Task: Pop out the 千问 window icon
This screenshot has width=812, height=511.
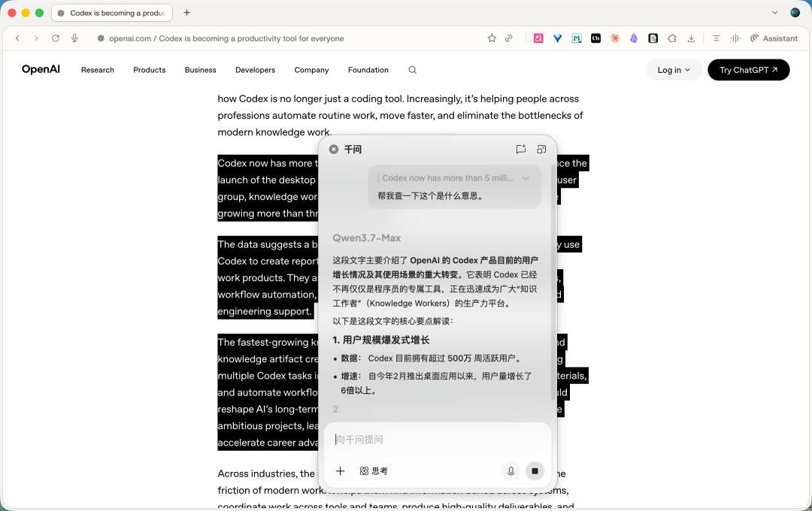Action: click(541, 149)
